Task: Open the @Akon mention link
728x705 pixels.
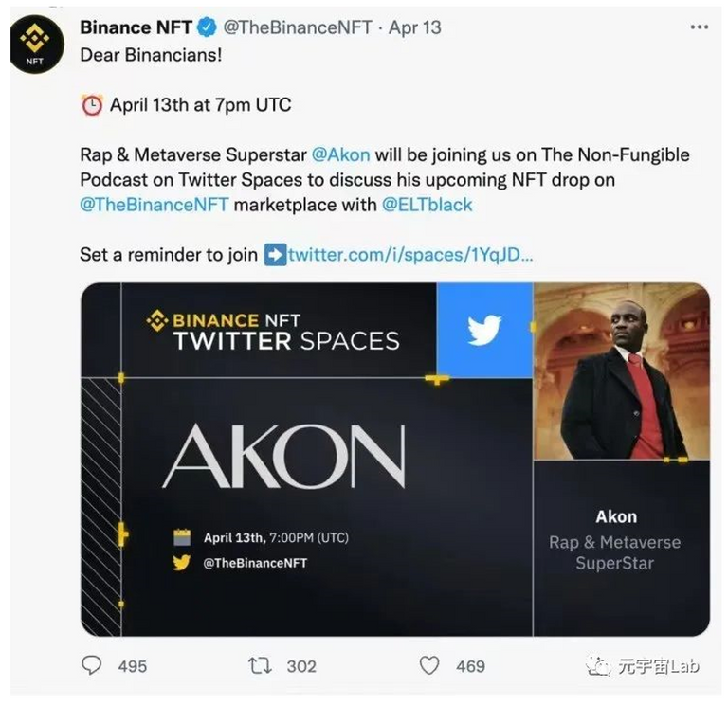Action: 341,155
